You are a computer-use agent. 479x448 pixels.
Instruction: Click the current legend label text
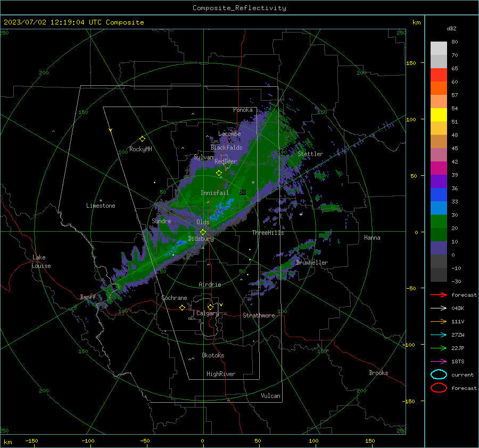tap(463, 374)
